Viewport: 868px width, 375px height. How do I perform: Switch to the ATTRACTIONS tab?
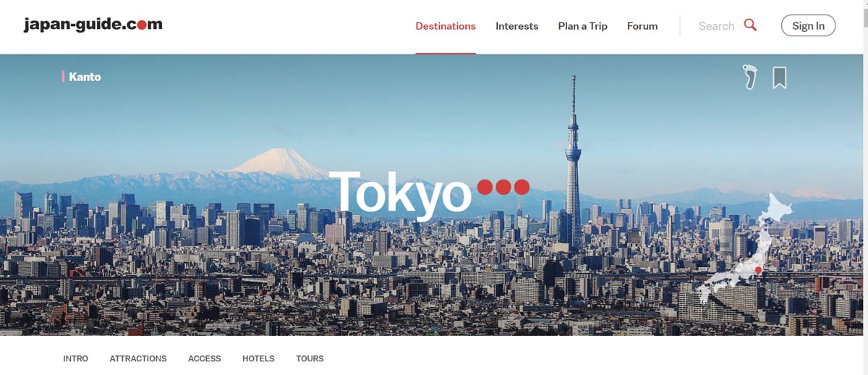tap(138, 358)
